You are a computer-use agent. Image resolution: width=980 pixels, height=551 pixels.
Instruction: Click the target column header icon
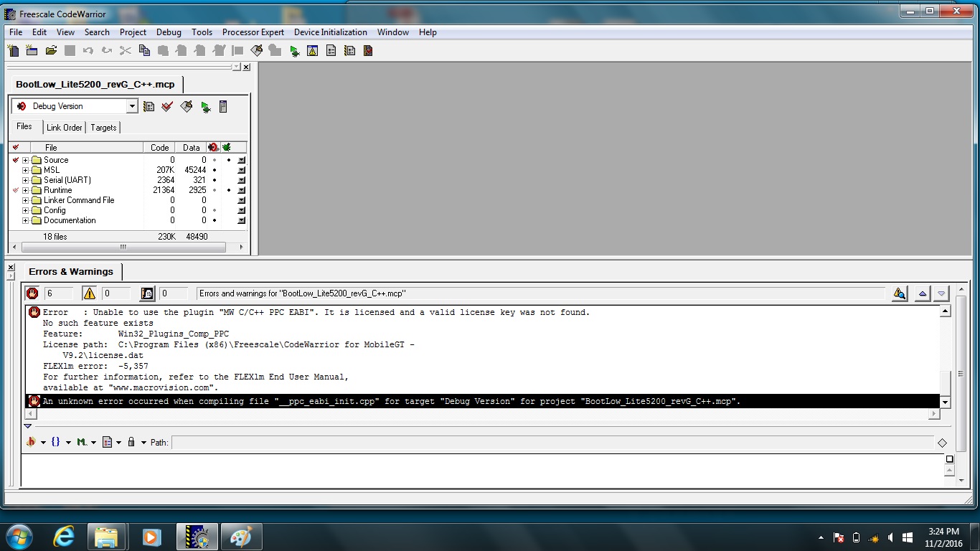[x=213, y=147]
